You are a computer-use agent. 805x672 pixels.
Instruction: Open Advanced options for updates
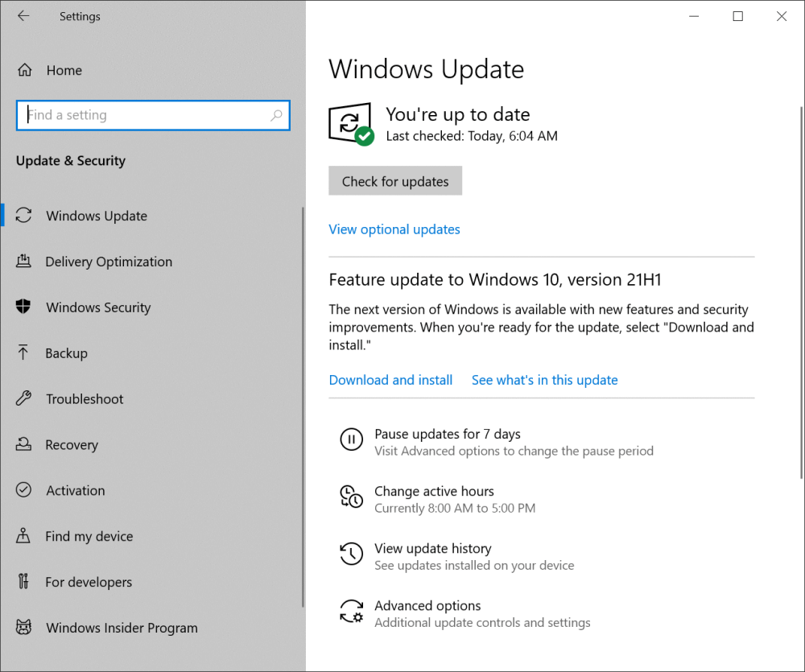[x=427, y=606]
